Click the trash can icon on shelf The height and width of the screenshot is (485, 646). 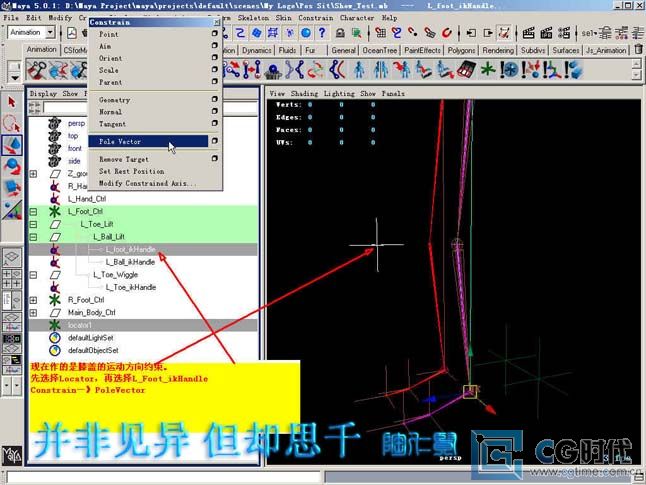[x=638, y=49]
